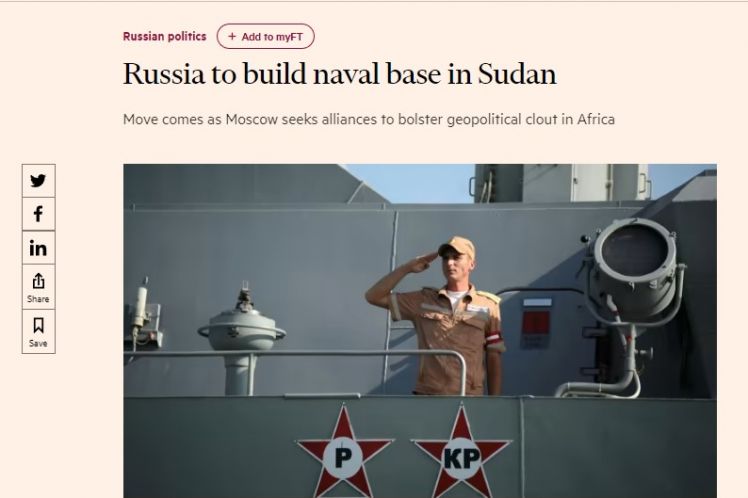
Task: Save article with the bookmark icon
Action: [x=38, y=326]
